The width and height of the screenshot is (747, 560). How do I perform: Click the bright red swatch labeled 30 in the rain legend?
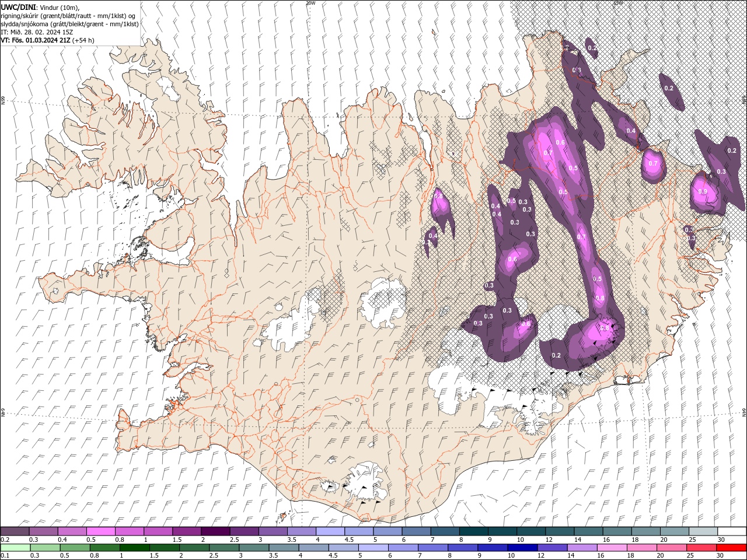tap(731, 548)
